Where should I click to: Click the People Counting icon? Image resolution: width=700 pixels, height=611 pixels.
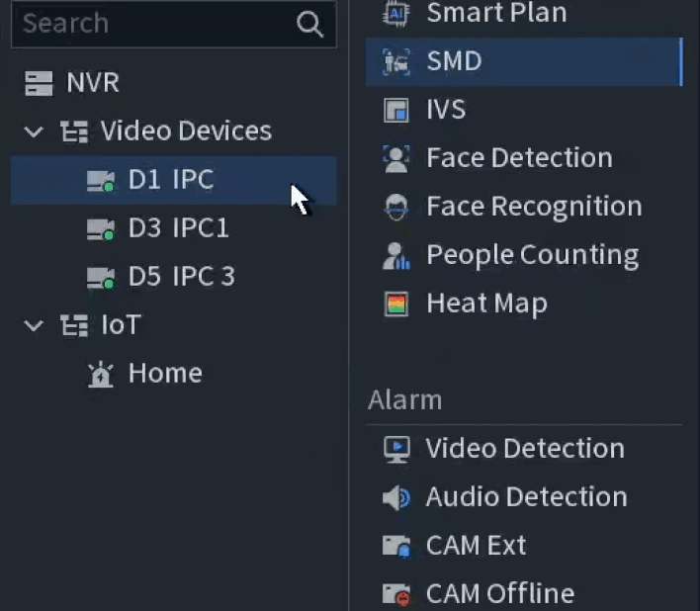point(396,255)
